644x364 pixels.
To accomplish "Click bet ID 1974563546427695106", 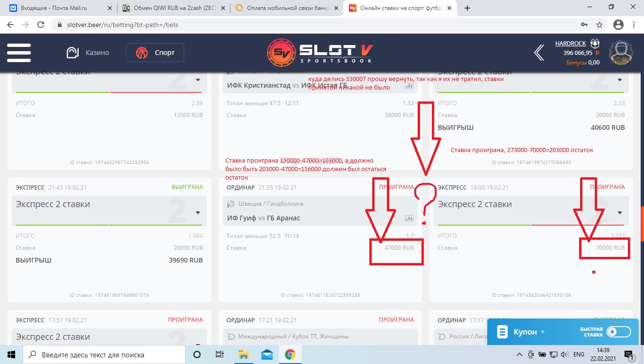I will point(531,295).
